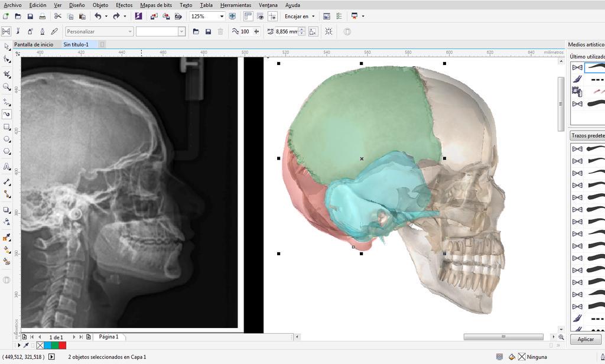
Task: Open the Archivo menu
Action: [x=13, y=5]
